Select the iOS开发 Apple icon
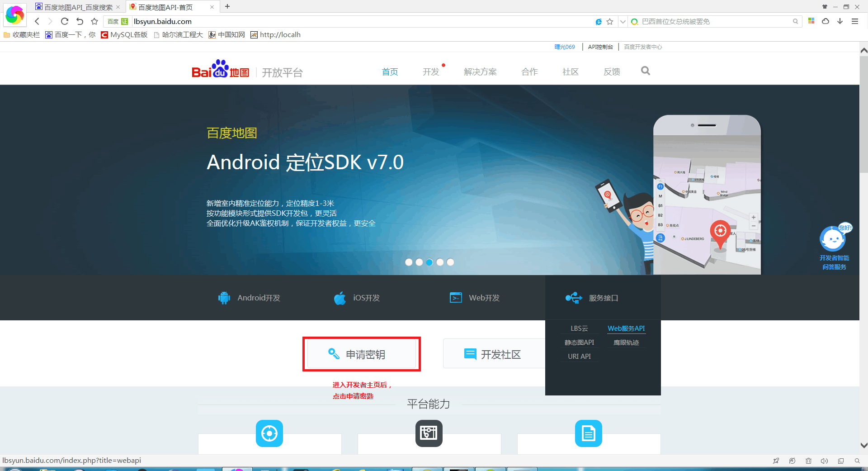Viewport: 868px width, 471px height. [x=340, y=298]
